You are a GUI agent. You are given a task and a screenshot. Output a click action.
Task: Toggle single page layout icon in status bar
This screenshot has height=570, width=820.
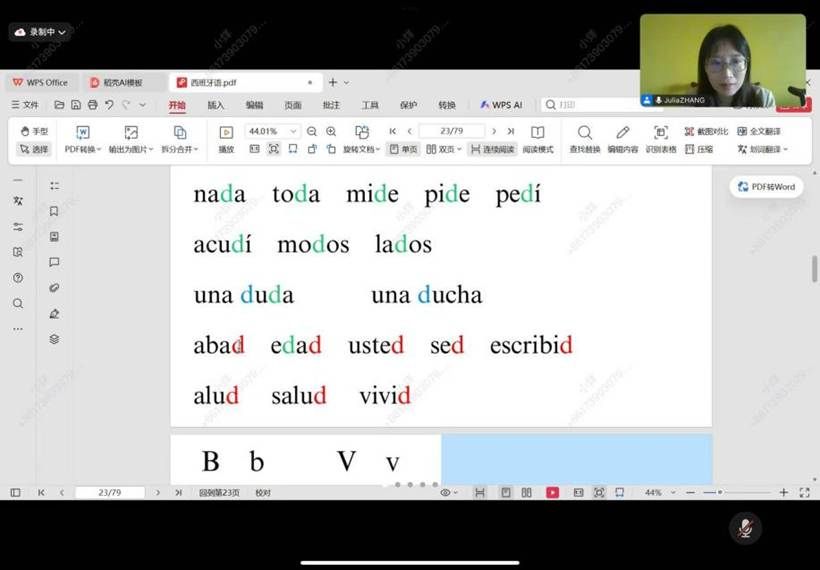tap(506, 492)
